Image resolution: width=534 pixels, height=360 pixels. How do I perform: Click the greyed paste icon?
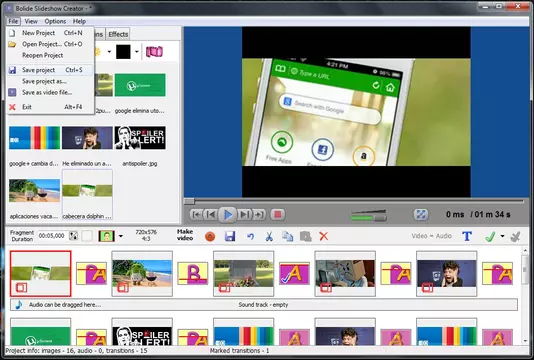pos(305,236)
